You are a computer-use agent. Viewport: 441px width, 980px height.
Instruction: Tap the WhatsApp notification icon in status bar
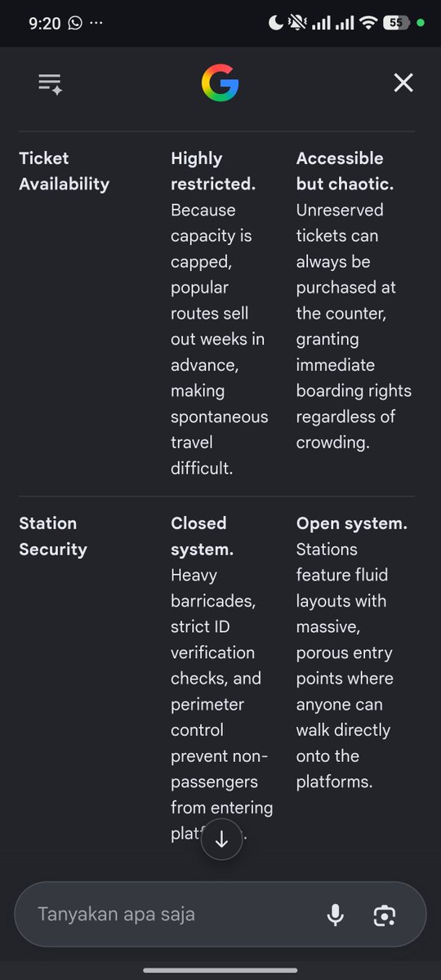coord(75,24)
